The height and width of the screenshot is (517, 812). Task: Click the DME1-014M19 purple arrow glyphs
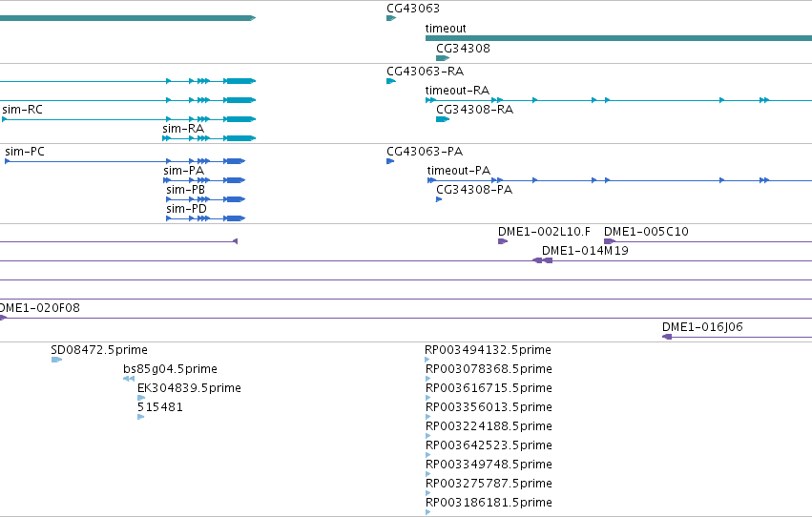tap(543, 260)
